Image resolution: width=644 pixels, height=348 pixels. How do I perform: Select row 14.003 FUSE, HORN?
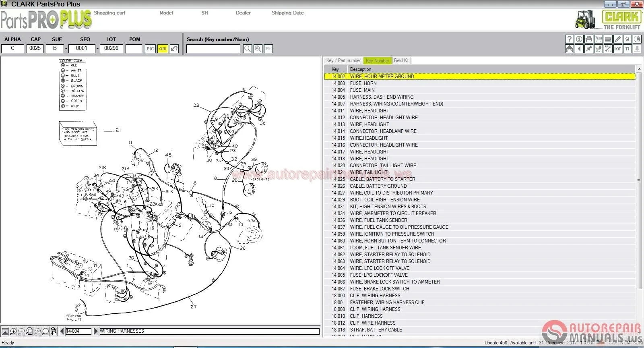(x=480, y=83)
